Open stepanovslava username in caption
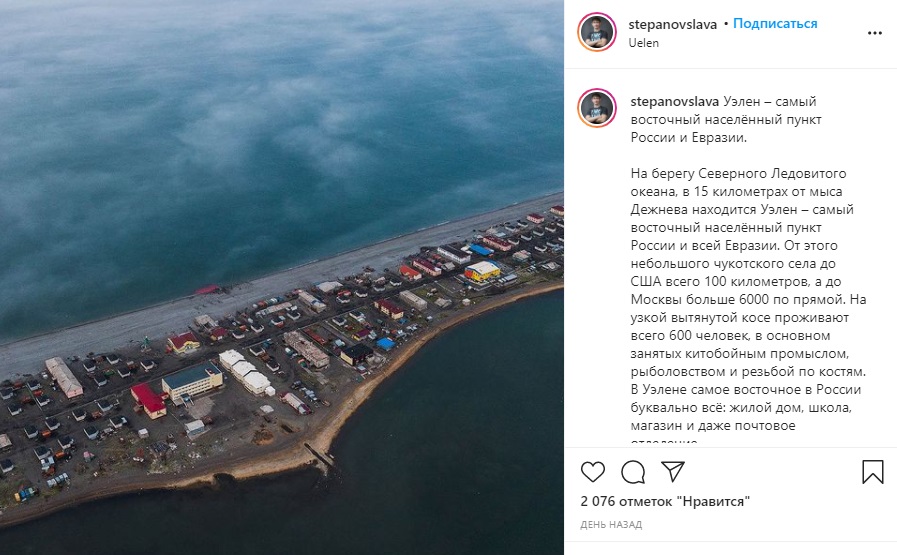This screenshot has width=897, height=555. pos(674,101)
